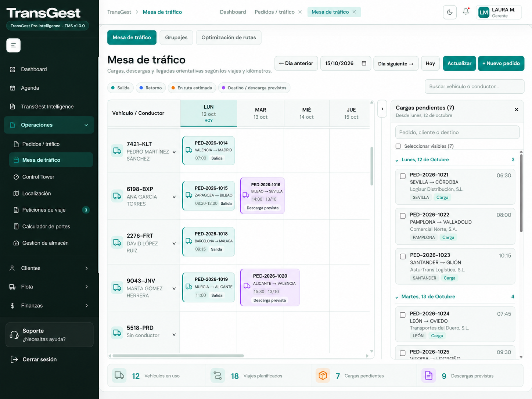The image size is (532, 399).
Task: Click truck icon for vehicle 9043-JNV
Action: 117,288
